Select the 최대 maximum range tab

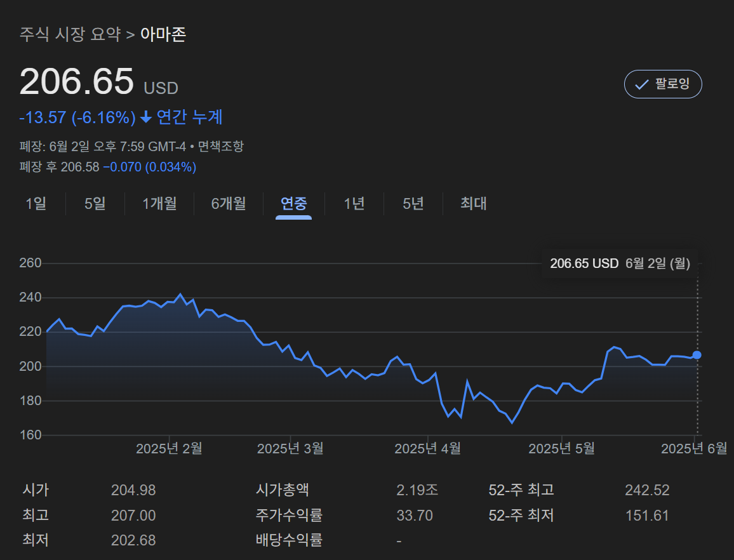coord(473,204)
